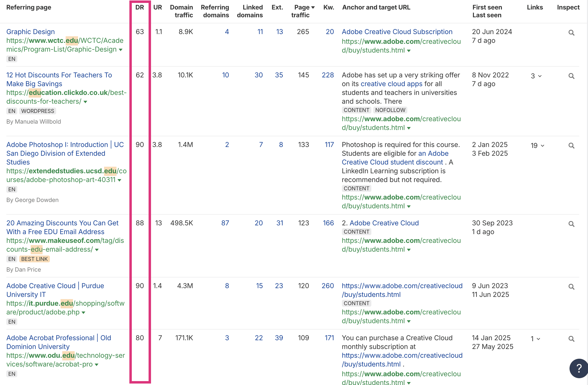This screenshot has height=385, width=588.
Task: Inspect the 20 Amazing Discounts makeuseof row
Action: click(x=571, y=224)
